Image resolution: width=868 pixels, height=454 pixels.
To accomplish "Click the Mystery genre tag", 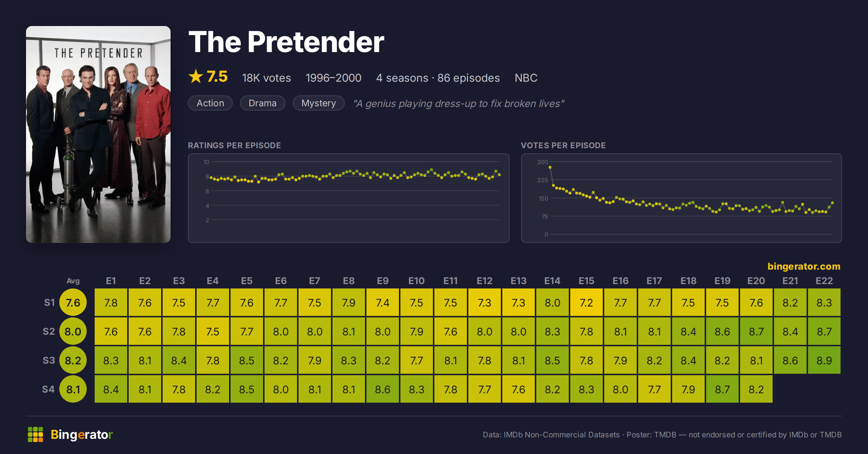I will pyautogui.click(x=319, y=103).
